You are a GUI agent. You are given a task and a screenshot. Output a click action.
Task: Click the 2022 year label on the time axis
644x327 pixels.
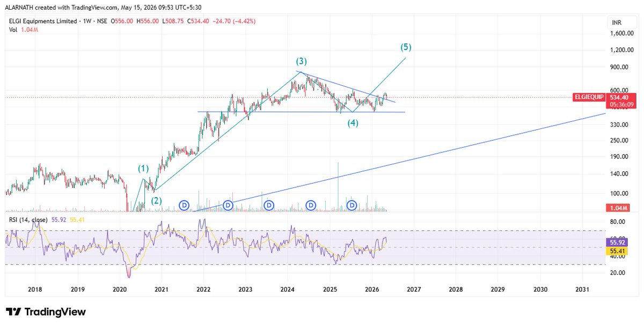[x=203, y=289]
